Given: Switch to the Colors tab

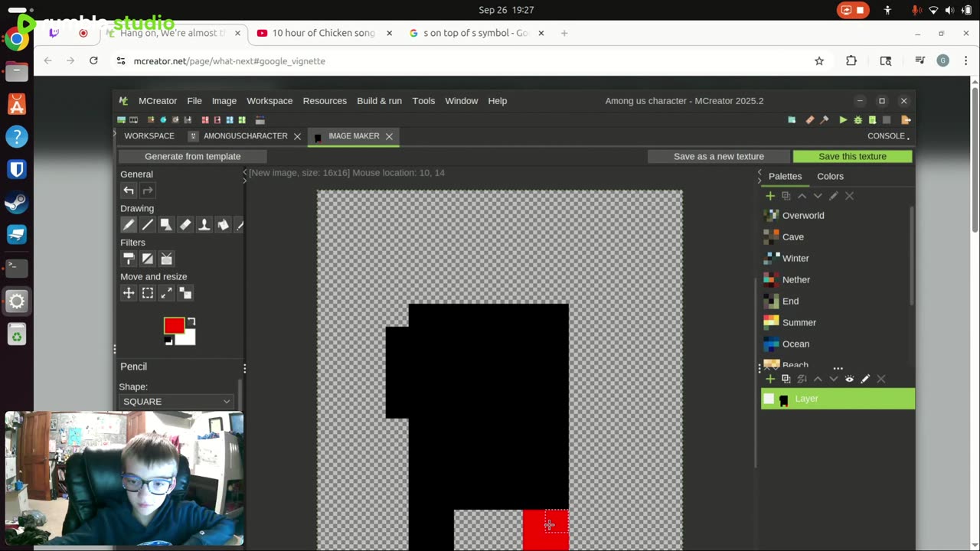Looking at the screenshot, I should click(830, 176).
